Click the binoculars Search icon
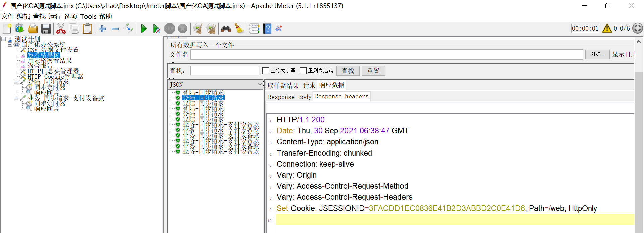Screen dimensions: 644x233 coord(226,29)
